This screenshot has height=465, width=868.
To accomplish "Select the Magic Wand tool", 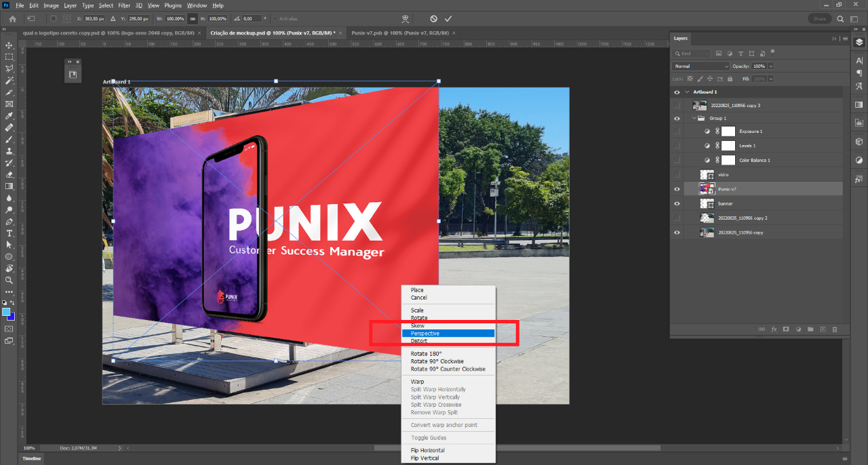I will (9, 81).
